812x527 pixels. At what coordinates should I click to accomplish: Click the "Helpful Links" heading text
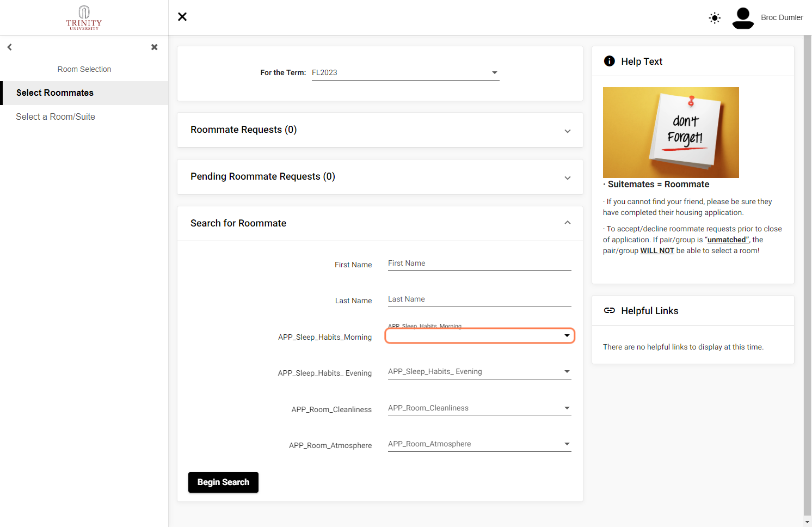[650, 311]
